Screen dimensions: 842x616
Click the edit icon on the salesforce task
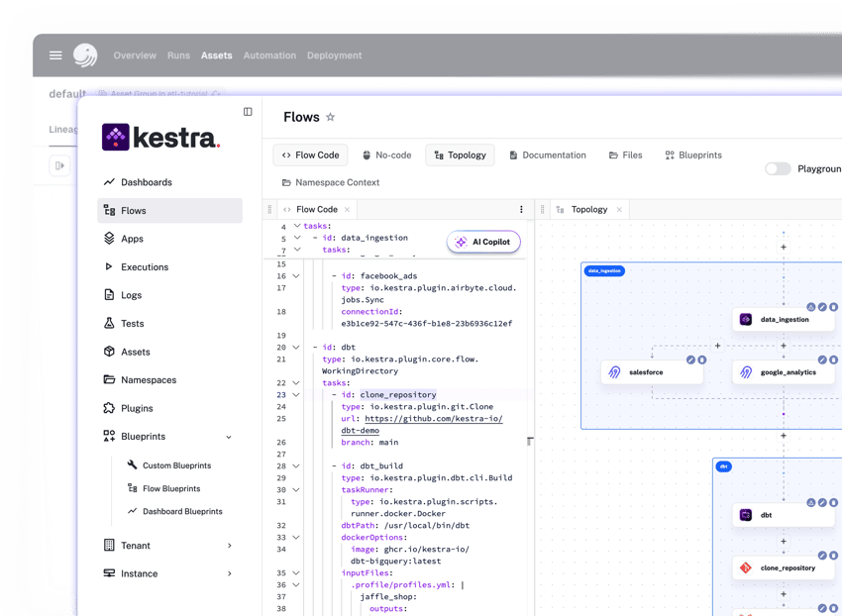[690, 359]
